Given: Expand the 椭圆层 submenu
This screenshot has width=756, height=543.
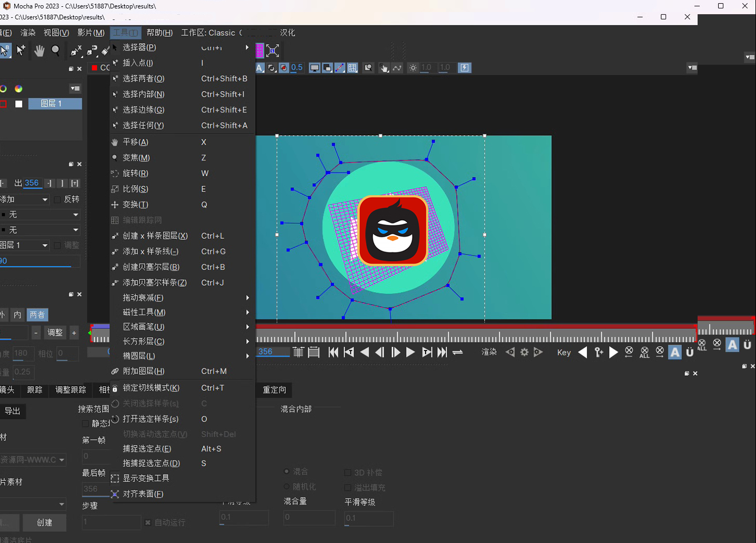Looking at the screenshot, I should tap(183, 356).
